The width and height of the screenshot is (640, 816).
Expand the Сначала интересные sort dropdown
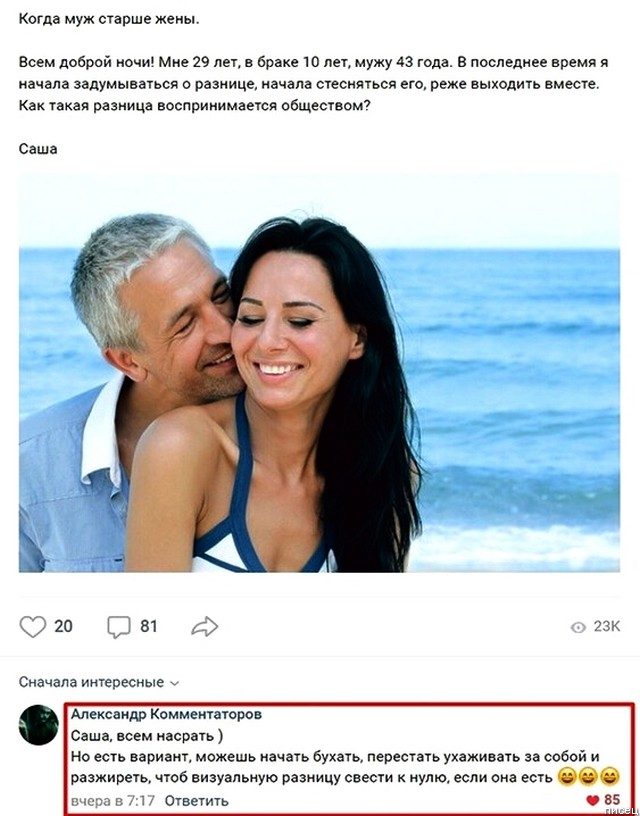(99, 682)
